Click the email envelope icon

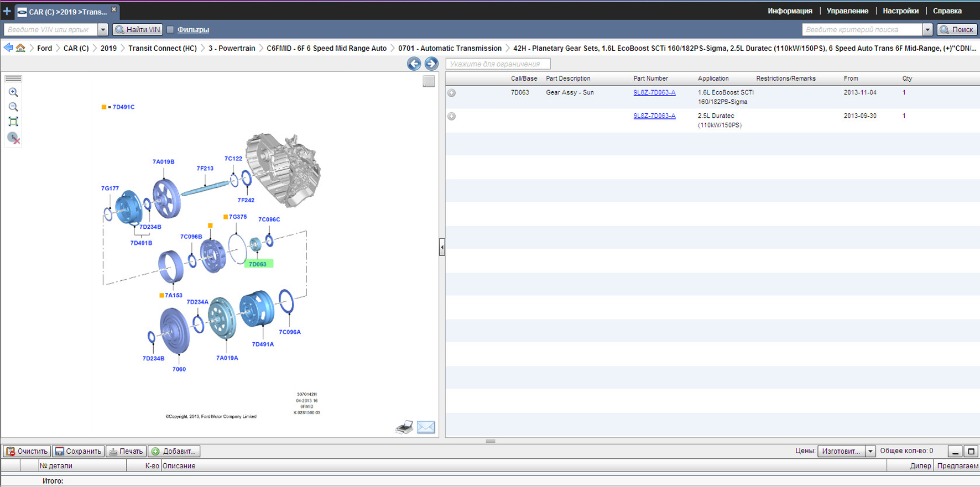425,427
